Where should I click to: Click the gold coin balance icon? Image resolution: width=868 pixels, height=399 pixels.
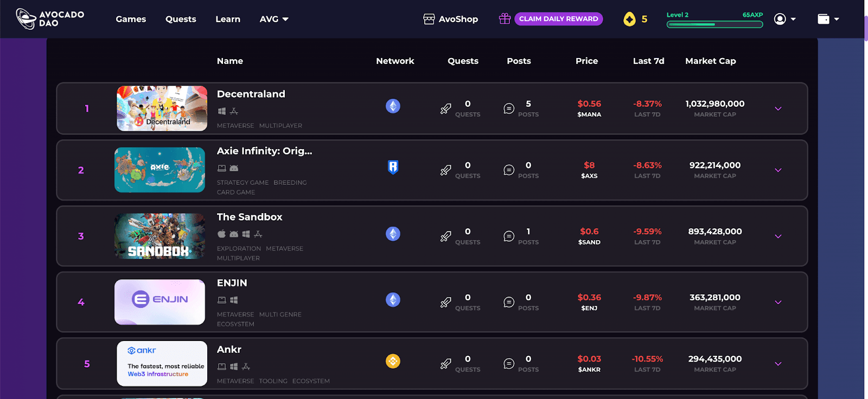coord(629,20)
